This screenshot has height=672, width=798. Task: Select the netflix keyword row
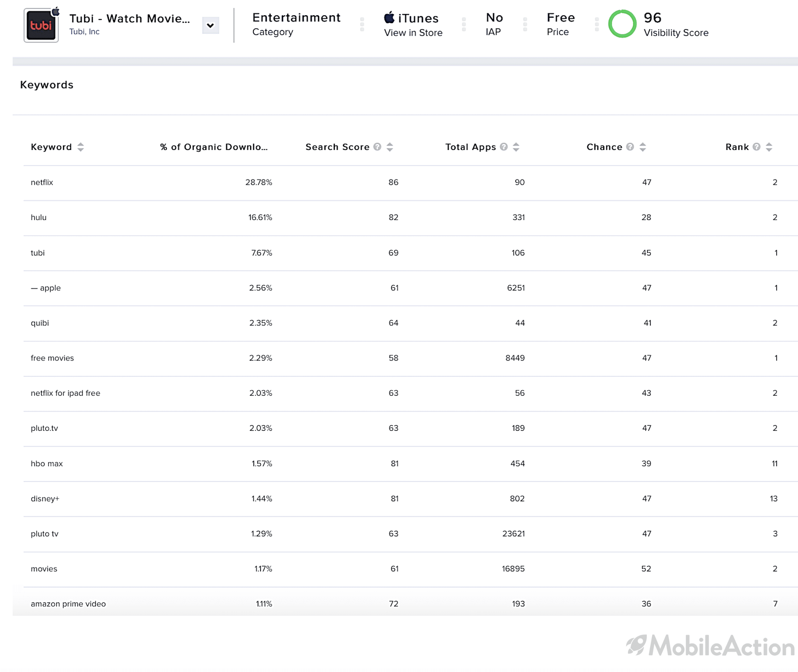(410, 182)
